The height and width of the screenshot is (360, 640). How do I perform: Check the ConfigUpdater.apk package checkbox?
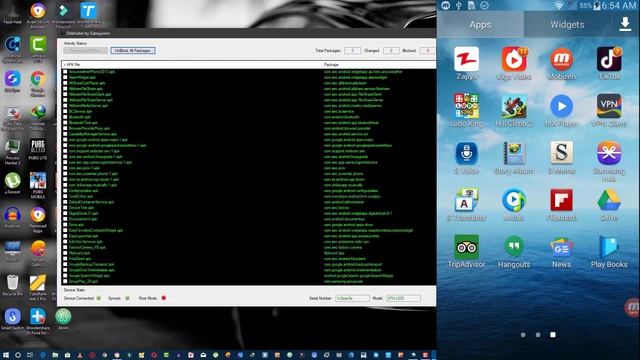[x=65, y=191]
